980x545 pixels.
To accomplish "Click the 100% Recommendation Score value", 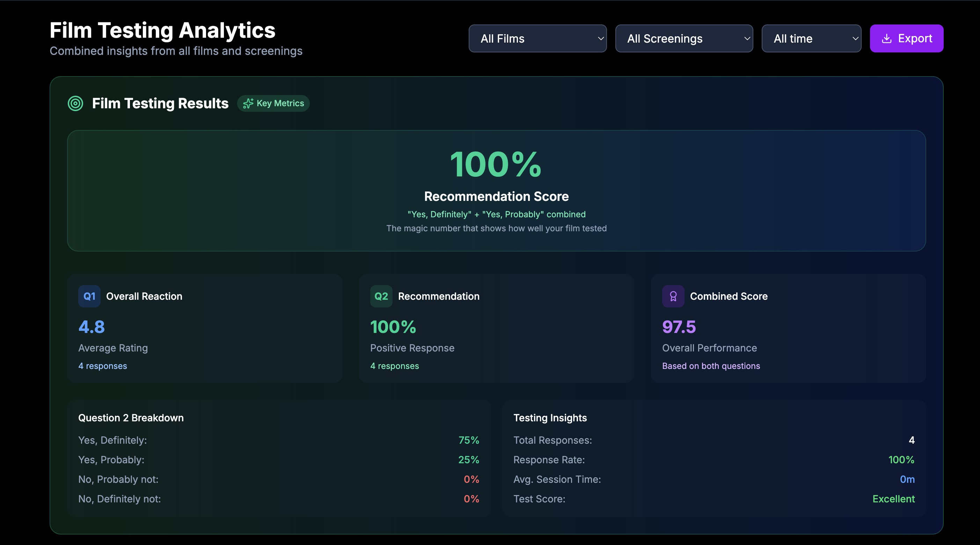I will (x=496, y=165).
